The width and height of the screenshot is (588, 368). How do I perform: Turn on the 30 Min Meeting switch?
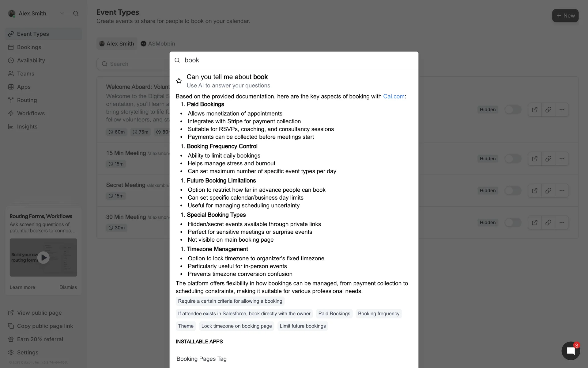point(513,223)
